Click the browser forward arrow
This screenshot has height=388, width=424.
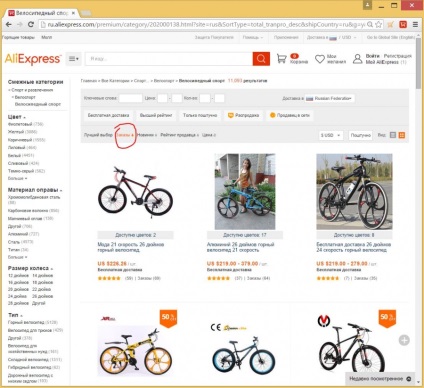pos(20,24)
